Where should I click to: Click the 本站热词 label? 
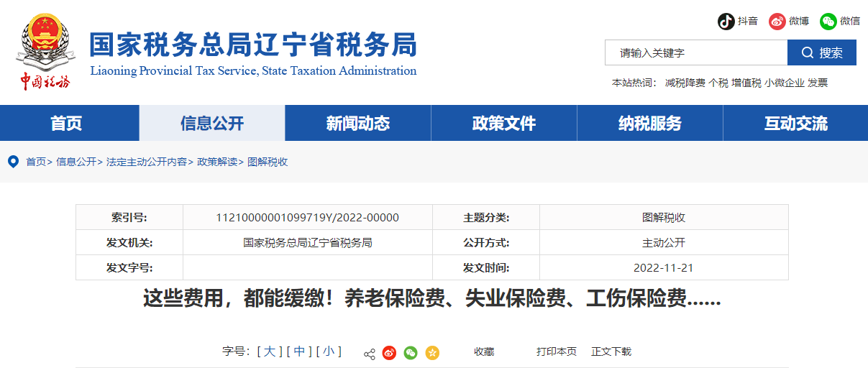click(x=635, y=83)
